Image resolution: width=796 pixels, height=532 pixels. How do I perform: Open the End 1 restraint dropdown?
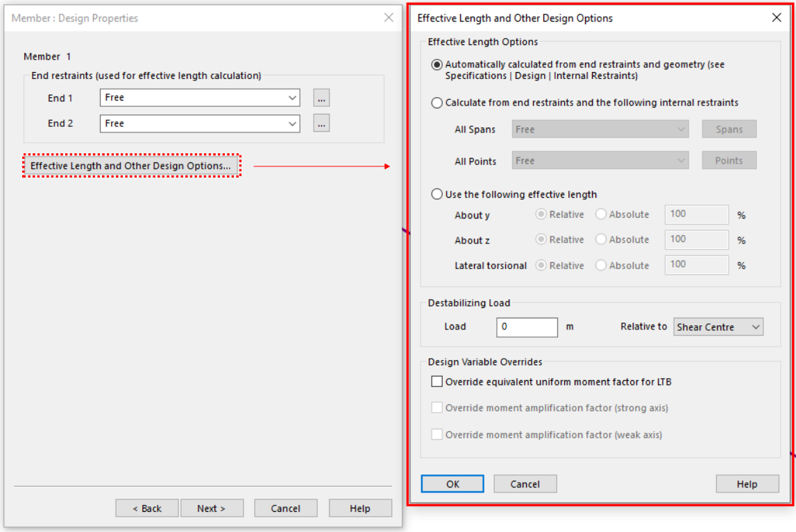tap(200, 98)
